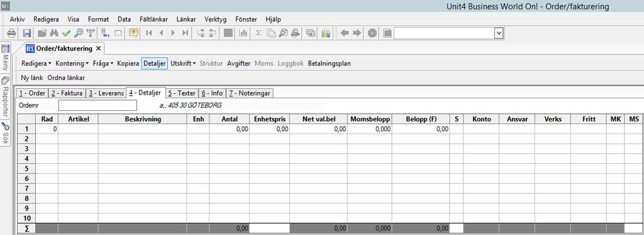Click the Betalningsplan button

click(330, 64)
